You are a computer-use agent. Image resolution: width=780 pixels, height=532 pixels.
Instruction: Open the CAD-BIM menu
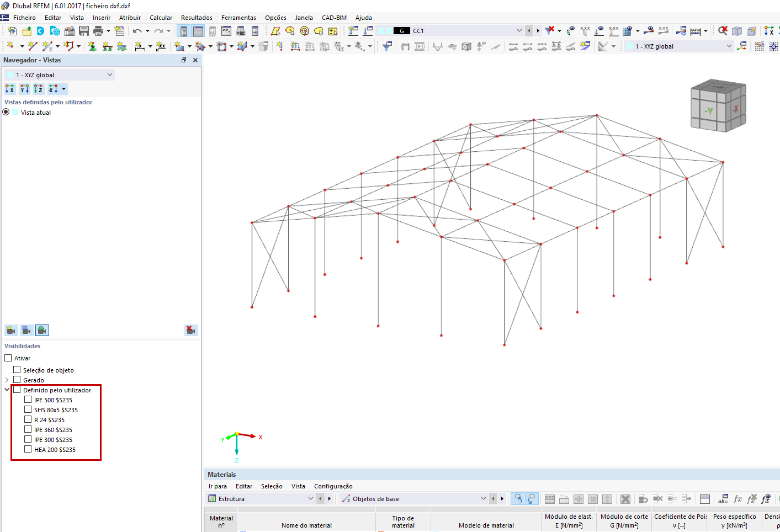click(x=335, y=18)
